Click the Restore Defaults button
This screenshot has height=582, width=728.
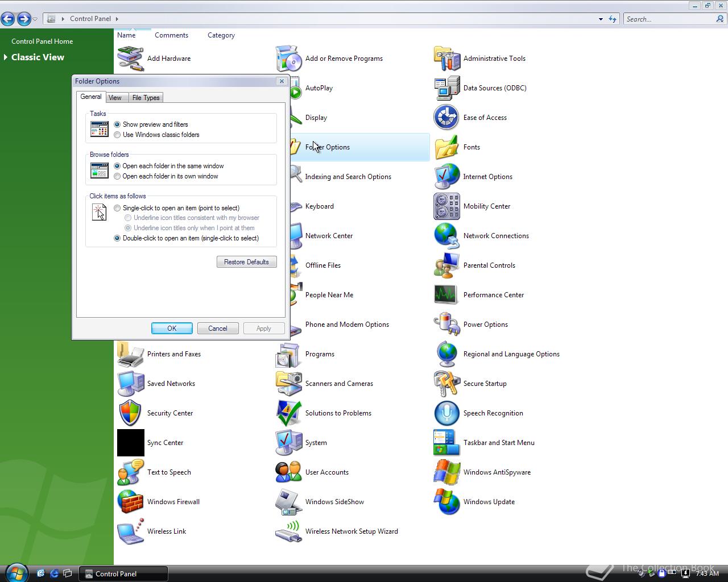pyautogui.click(x=246, y=262)
